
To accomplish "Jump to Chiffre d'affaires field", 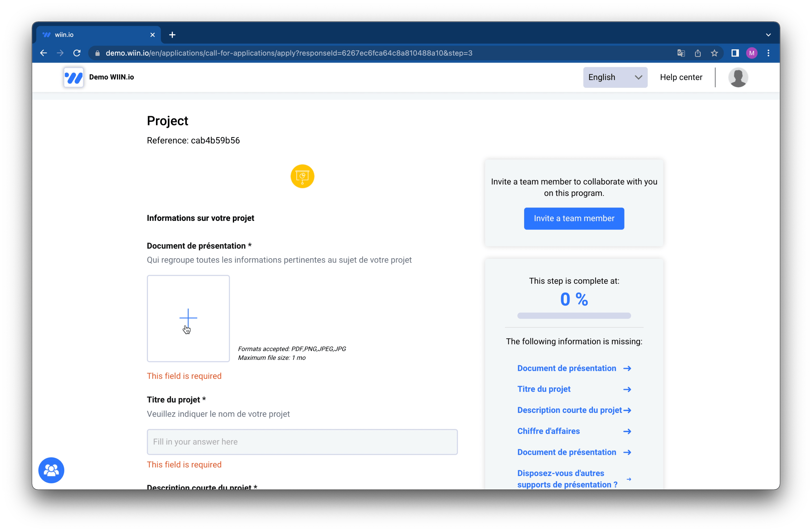I will point(548,431).
